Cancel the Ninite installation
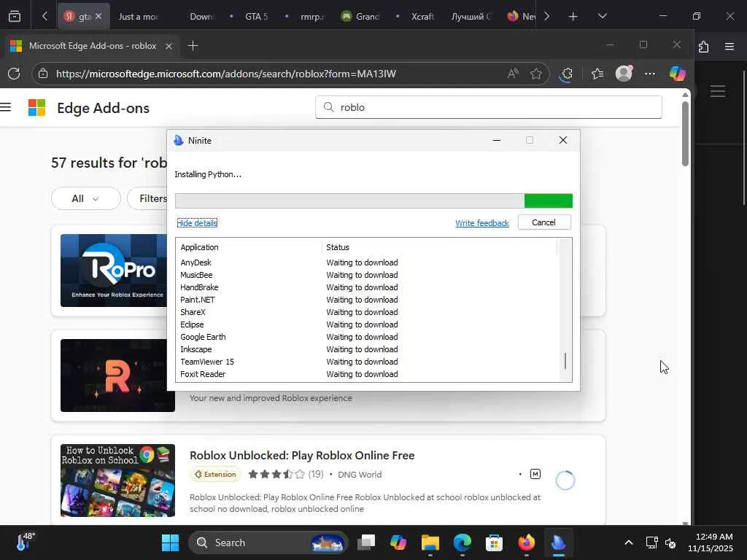The height and width of the screenshot is (560, 747). pyautogui.click(x=544, y=222)
